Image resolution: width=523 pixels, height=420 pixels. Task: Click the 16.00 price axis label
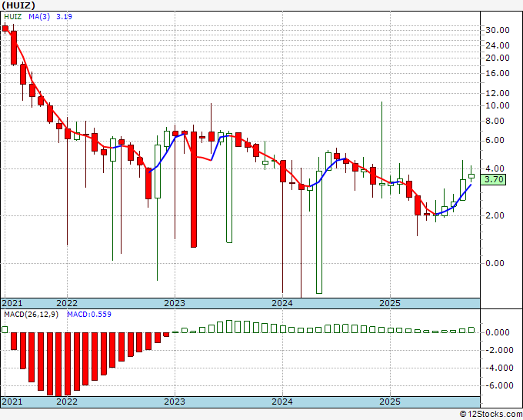point(498,73)
